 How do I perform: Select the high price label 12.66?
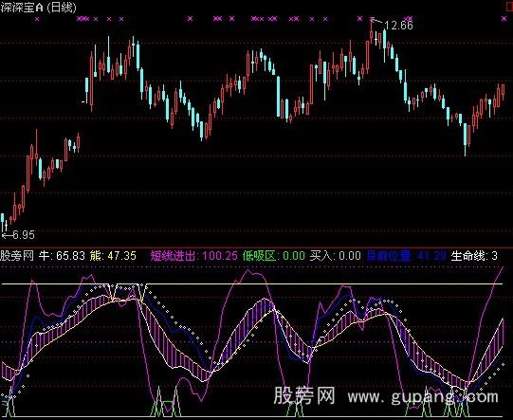tap(398, 26)
